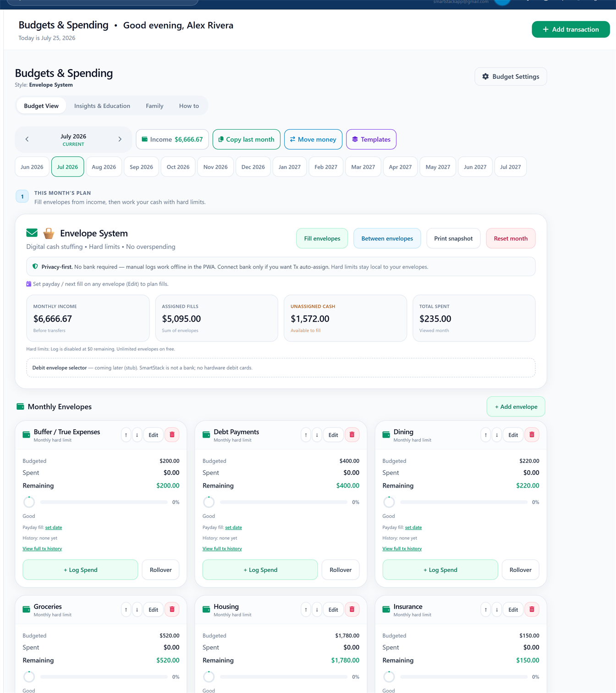616x693 pixels.
Task: Set payday date for Buffer envelope
Action: tap(54, 528)
